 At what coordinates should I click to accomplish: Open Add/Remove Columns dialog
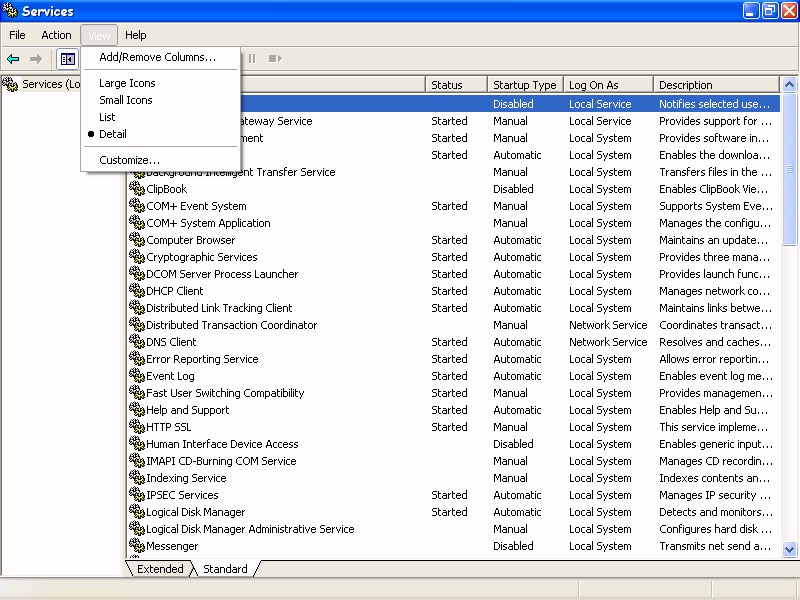click(x=160, y=57)
